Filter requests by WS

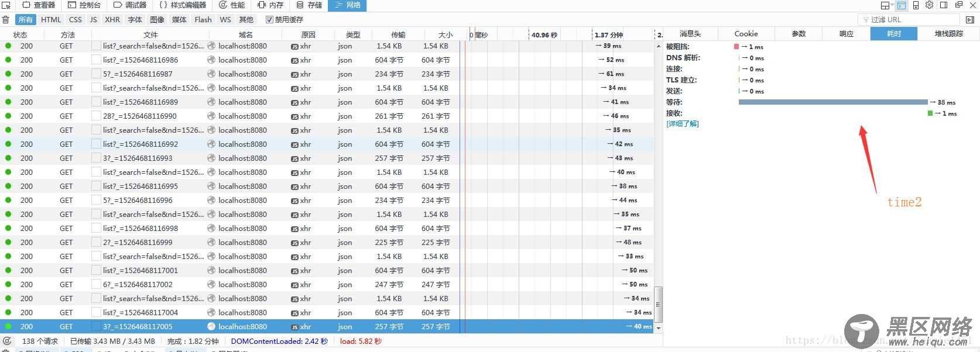pyautogui.click(x=225, y=19)
